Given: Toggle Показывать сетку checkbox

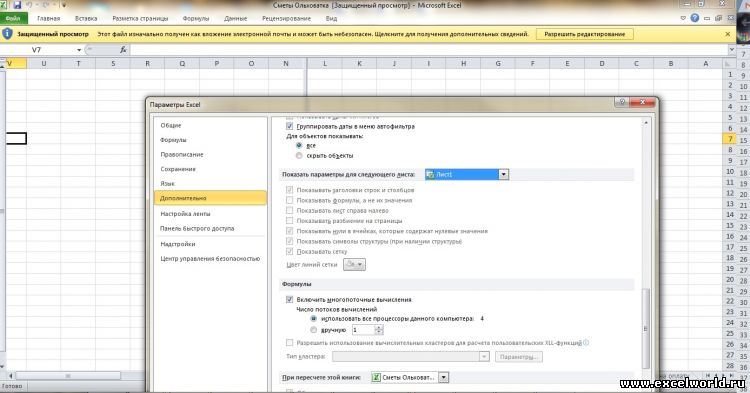Looking at the screenshot, I should [289, 251].
